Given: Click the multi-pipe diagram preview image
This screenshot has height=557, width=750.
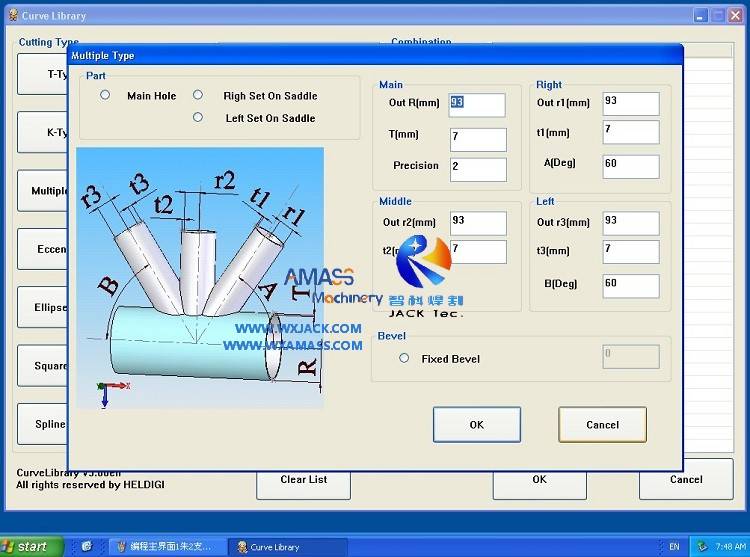Looking at the screenshot, I should click(200, 278).
